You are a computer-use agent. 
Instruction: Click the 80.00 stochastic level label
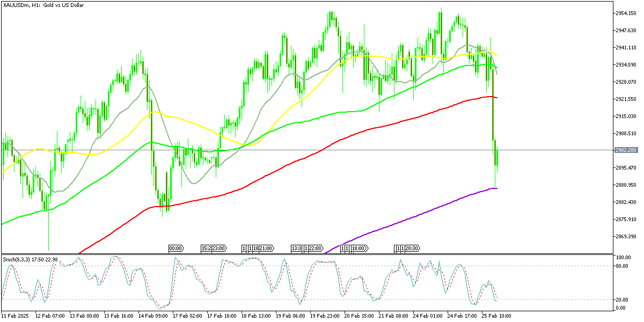pos(621,265)
